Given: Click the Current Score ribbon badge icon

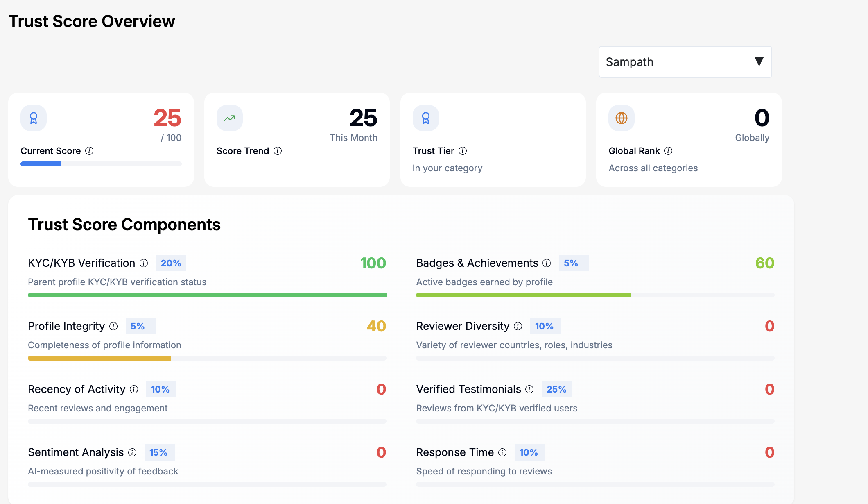Looking at the screenshot, I should (x=34, y=118).
